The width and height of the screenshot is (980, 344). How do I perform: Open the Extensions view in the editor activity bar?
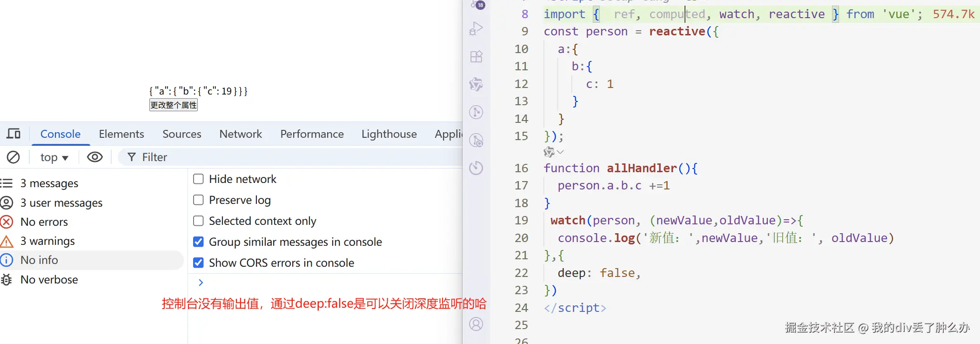(x=476, y=57)
